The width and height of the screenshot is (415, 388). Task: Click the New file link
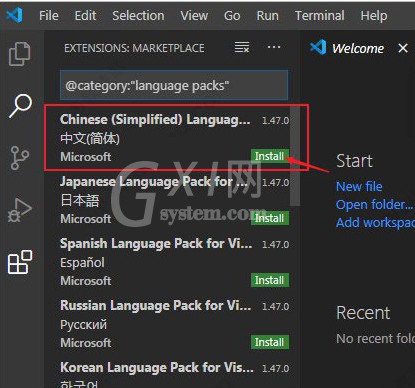(359, 187)
